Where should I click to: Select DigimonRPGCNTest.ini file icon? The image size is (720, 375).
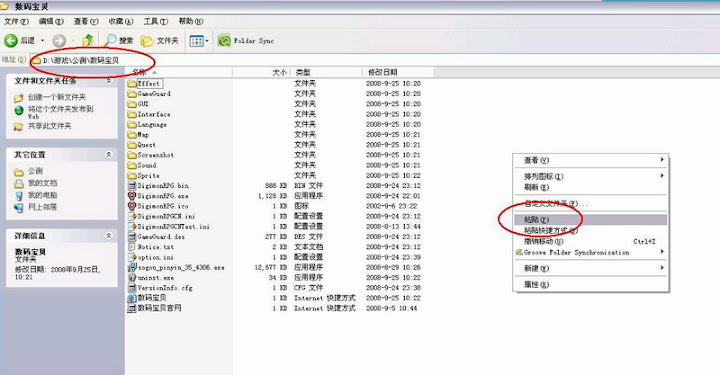(132, 226)
